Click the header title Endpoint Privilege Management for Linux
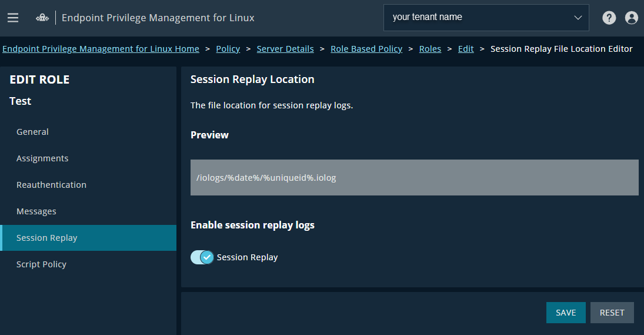Viewport: 644px width, 335px height. pos(158,18)
